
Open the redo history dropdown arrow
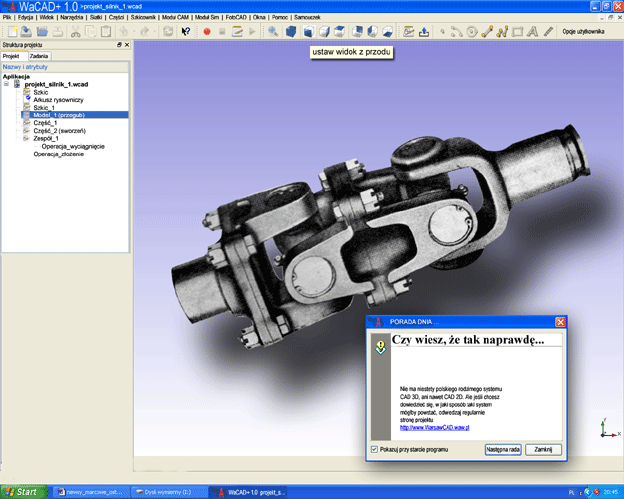click(154, 31)
